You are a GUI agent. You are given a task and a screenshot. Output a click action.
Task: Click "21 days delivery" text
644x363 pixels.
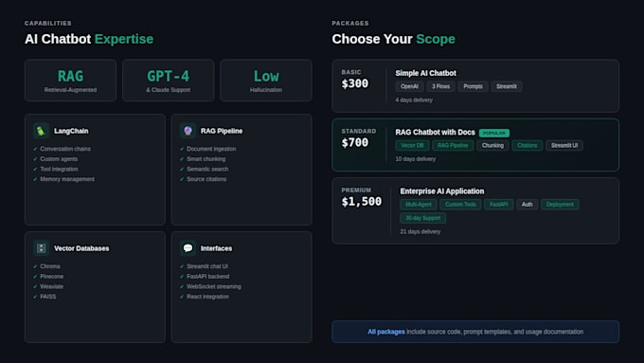[x=420, y=232]
